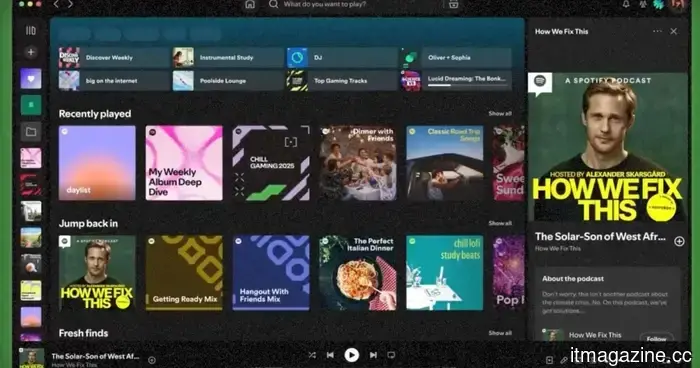The width and height of the screenshot is (700, 368).
Task: Toggle the Now Playing view icon
Action: [550, 360]
